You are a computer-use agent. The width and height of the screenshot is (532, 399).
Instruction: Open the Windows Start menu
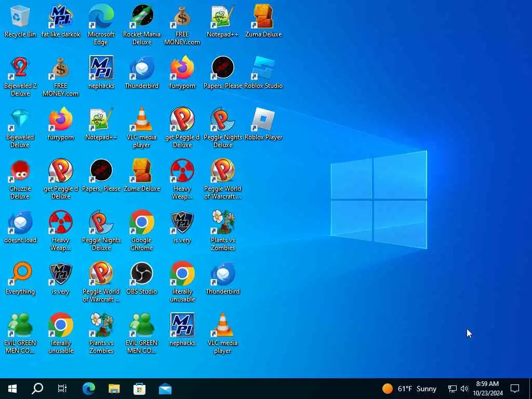[12, 389]
